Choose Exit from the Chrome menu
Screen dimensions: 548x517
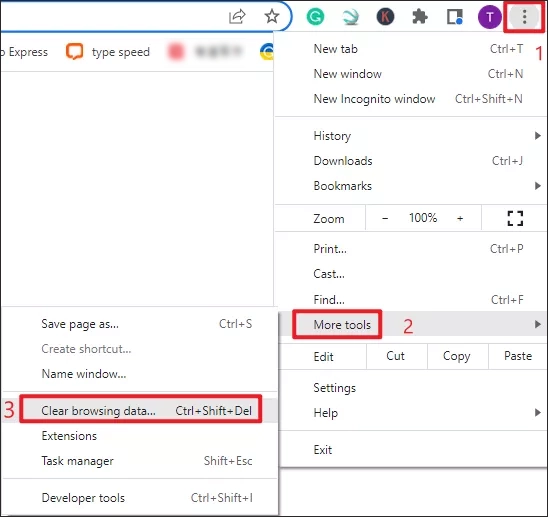[x=412, y=450]
